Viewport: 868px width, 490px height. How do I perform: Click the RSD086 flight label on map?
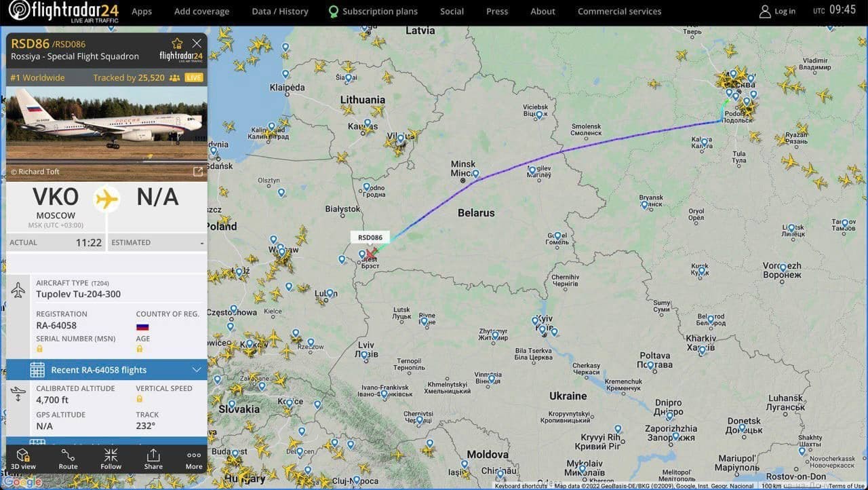point(370,238)
